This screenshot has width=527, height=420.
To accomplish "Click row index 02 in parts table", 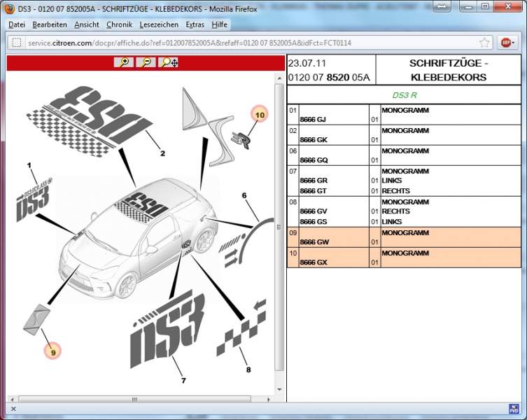I will pos(293,130).
